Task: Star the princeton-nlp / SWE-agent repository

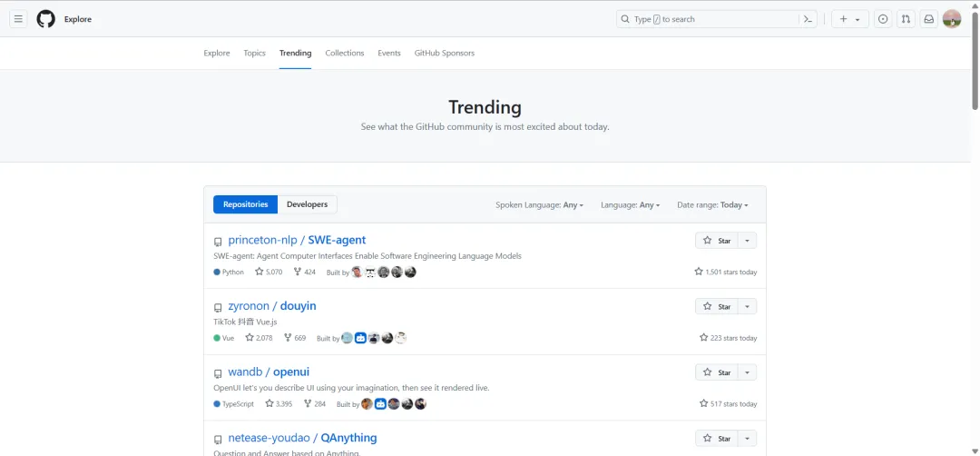Action: click(x=717, y=241)
